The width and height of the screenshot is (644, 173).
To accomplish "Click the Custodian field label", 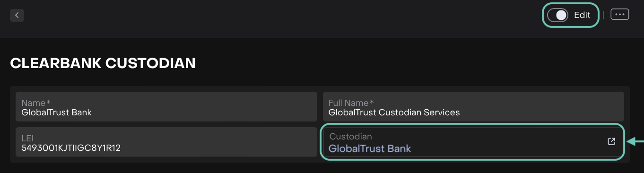I will coord(351,137).
